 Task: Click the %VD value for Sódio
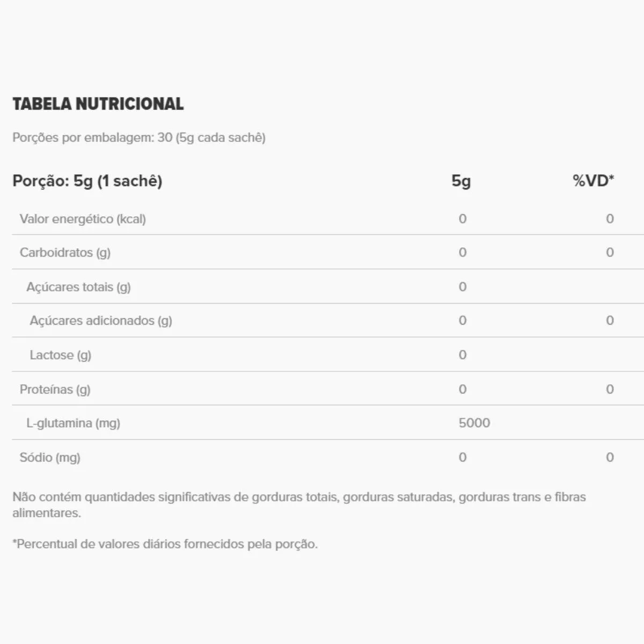click(x=610, y=457)
